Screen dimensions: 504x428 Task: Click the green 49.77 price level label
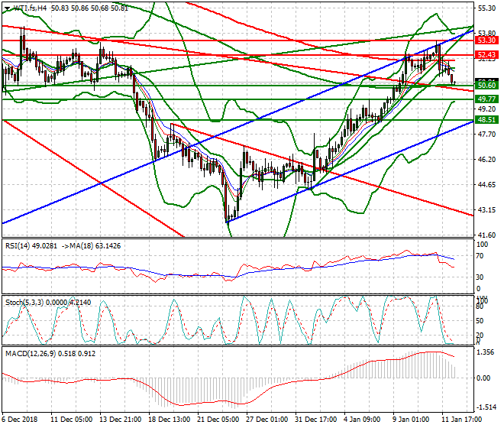click(486, 99)
